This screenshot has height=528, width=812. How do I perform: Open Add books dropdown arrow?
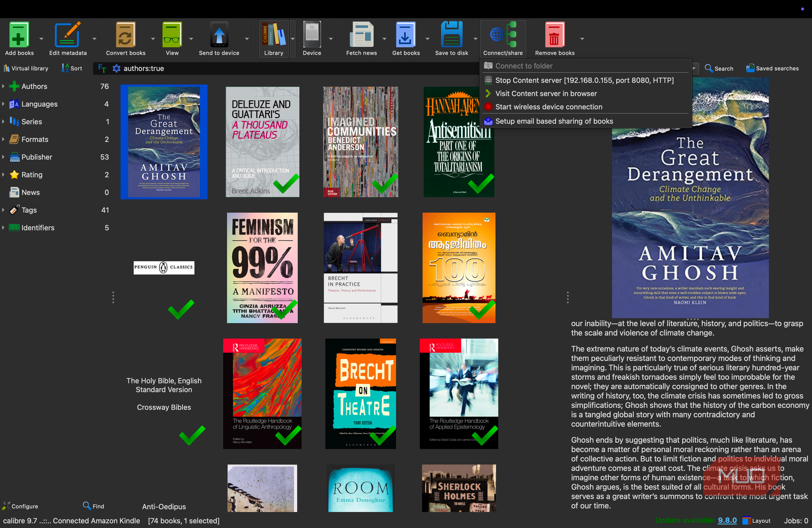pyautogui.click(x=41, y=39)
